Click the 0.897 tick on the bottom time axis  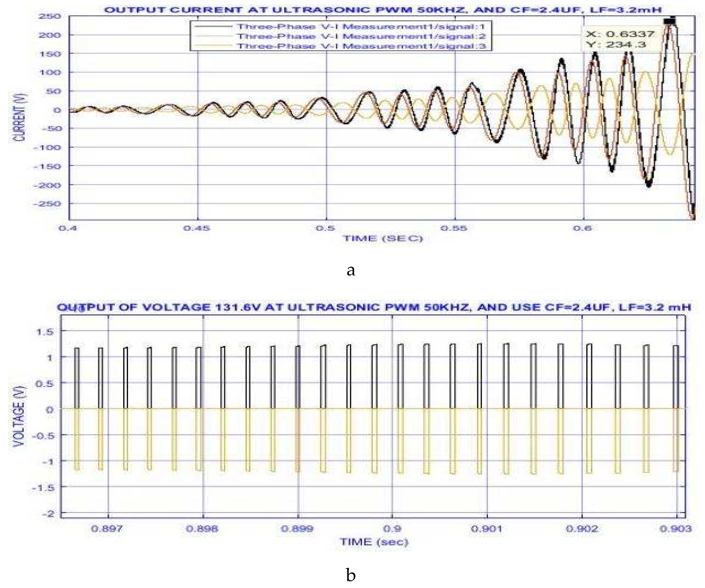pyautogui.click(x=107, y=529)
